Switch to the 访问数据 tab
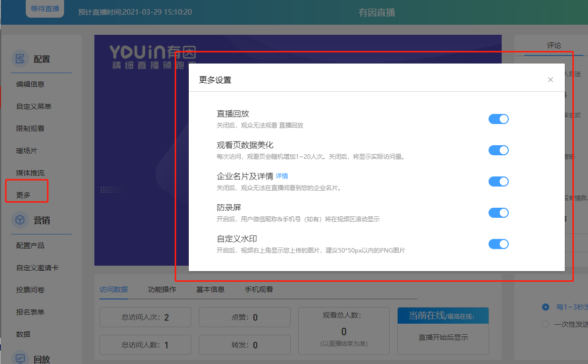The width and height of the screenshot is (588, 364). click(114, 289)
